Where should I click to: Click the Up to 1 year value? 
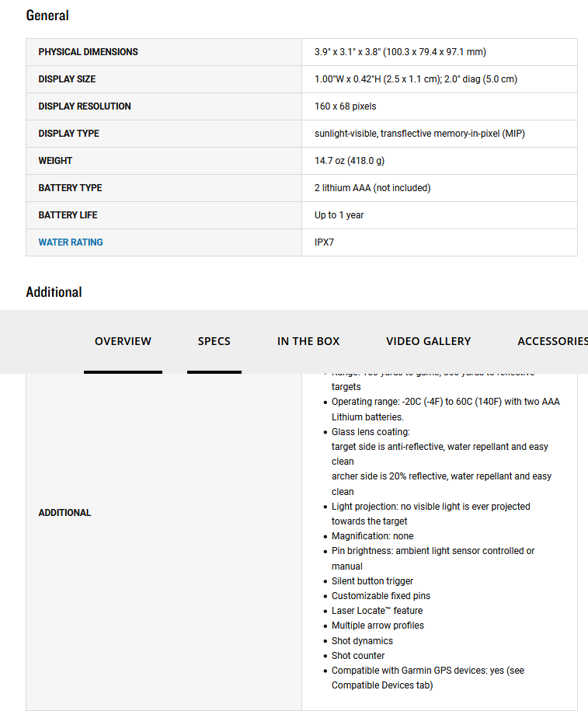(339, 215)
